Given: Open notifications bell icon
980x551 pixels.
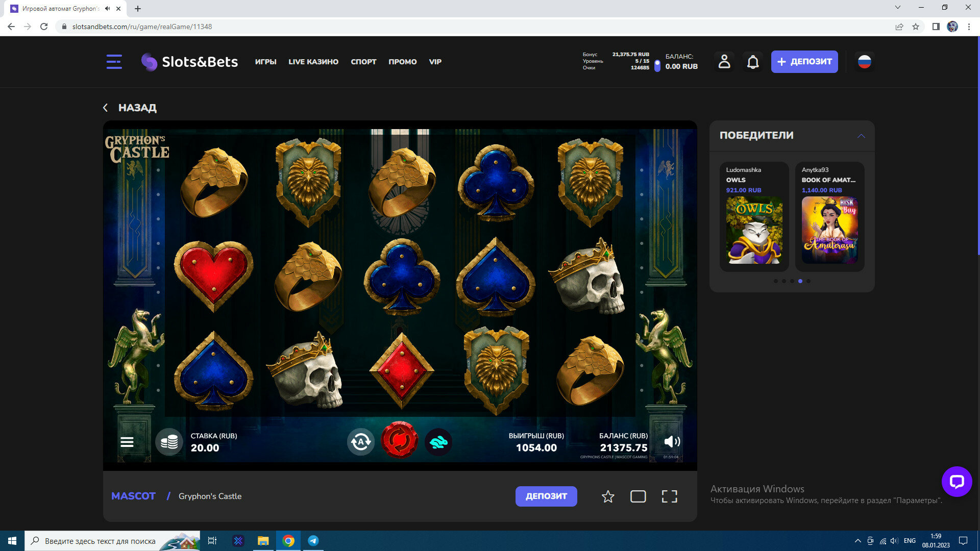Looking at the screenshot, I should 753,62.
